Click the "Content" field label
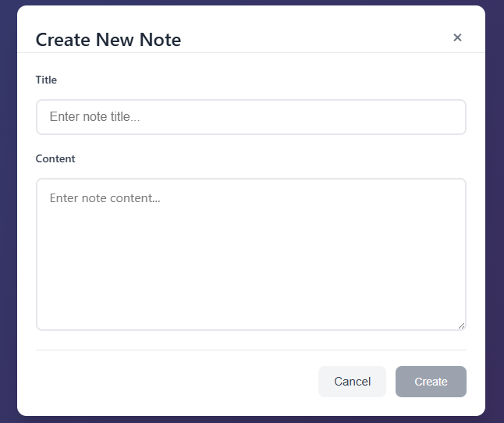This screenshot has height=423, width=504. coord(55,158)
